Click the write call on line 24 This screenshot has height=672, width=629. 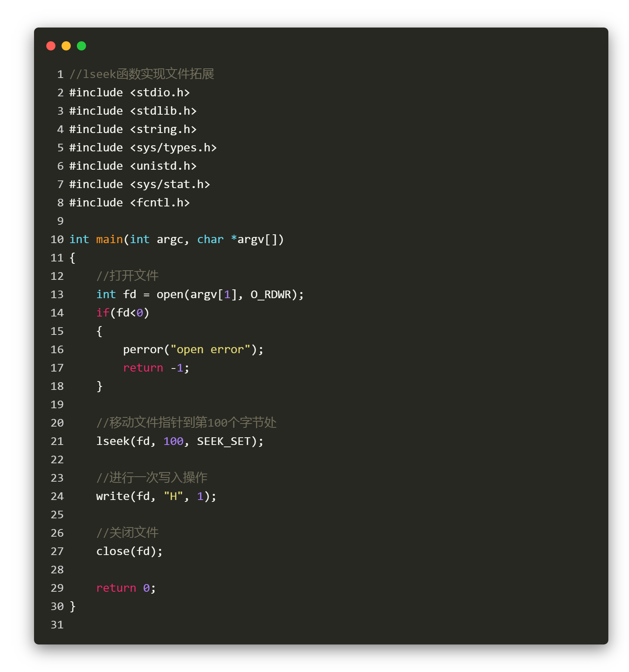115,496
